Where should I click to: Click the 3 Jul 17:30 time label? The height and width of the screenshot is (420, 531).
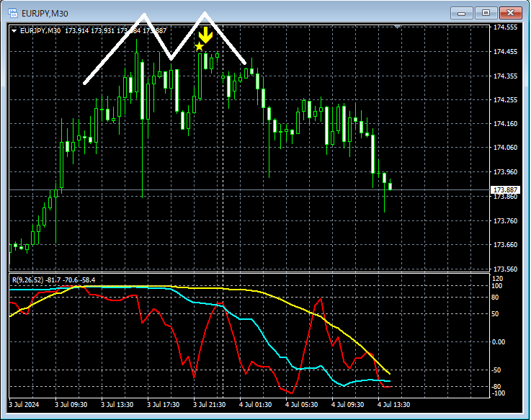[163, 404]
